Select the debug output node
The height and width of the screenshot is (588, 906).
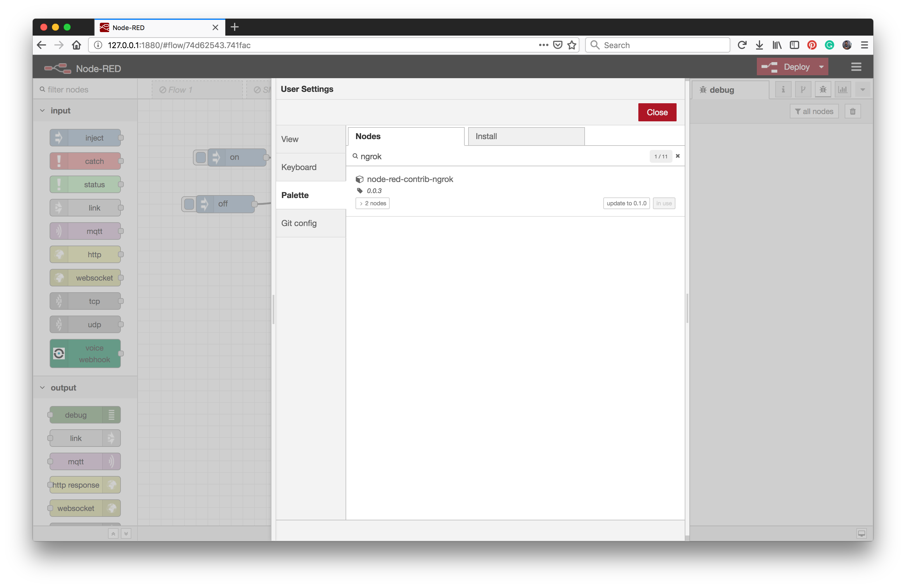(x=85, y=414)
